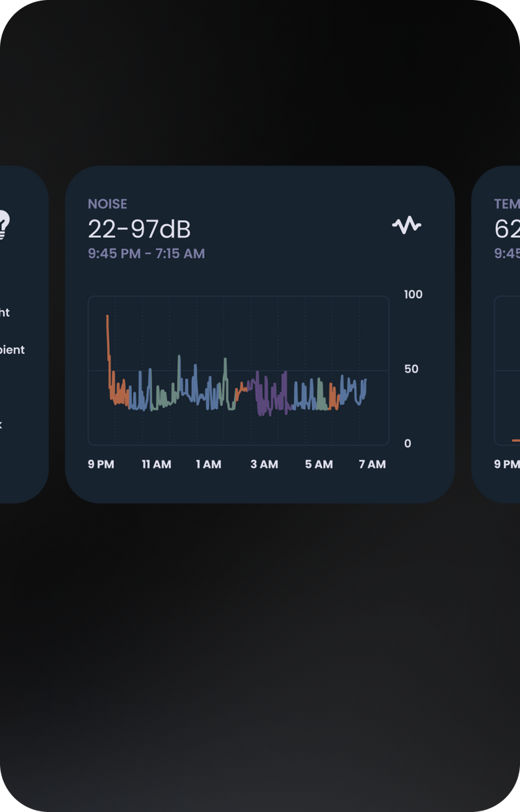Click the 9:45 PM - 7:15 AM time range
Image resolution: width=520 pixels, height=812 pixels.
(x=147, y=253)
